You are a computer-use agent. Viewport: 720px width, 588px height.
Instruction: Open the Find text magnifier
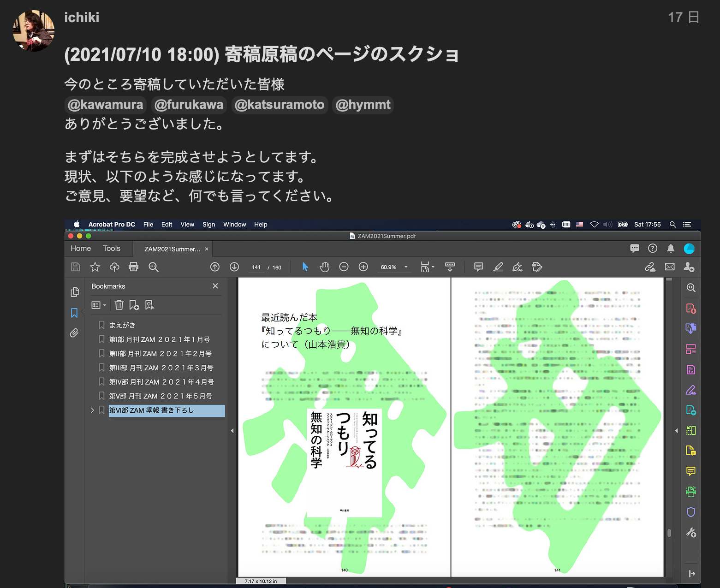(x=154, y=267)
